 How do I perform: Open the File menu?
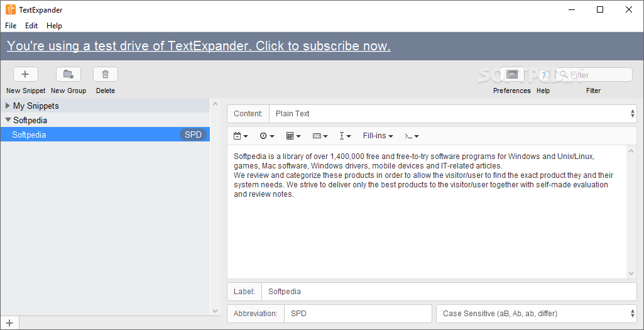click(x=11, y=26)
